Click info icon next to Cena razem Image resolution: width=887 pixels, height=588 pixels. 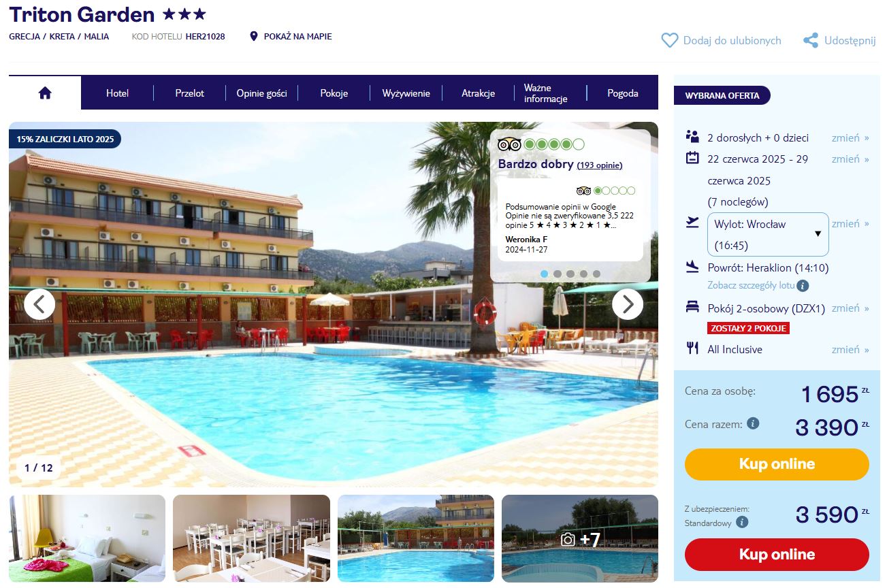click(753, 423)
